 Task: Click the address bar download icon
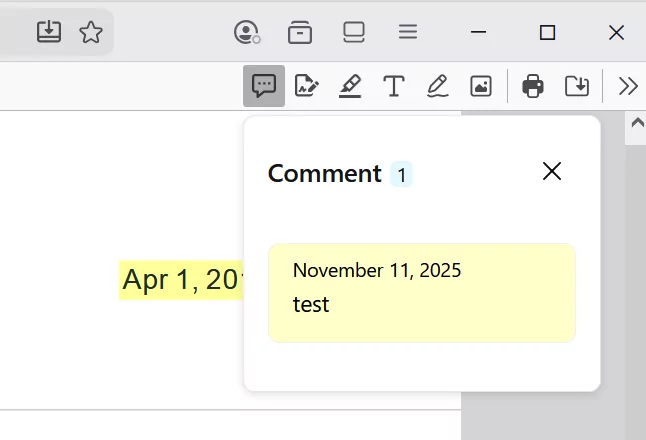pos(49,32)
